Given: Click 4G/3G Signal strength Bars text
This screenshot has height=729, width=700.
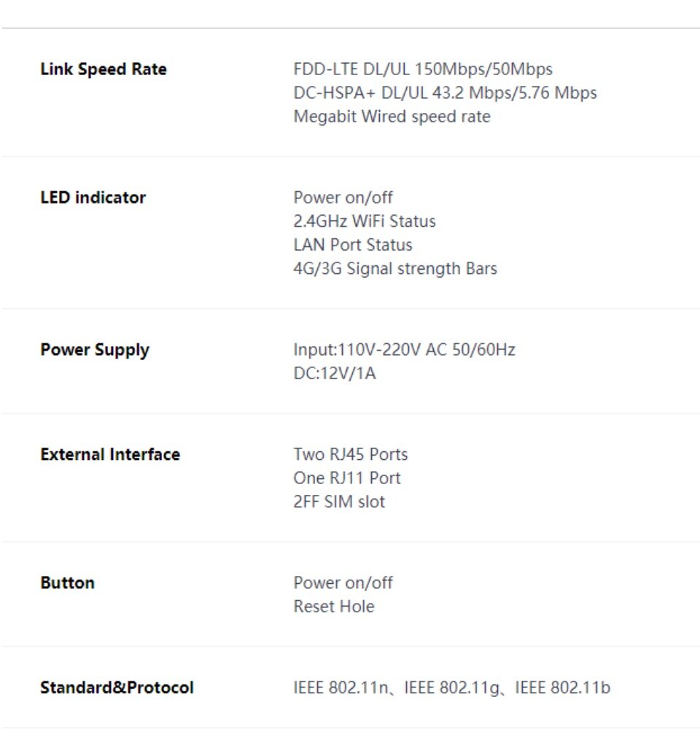Looking at the screenshot, I should tap(395, 269).
